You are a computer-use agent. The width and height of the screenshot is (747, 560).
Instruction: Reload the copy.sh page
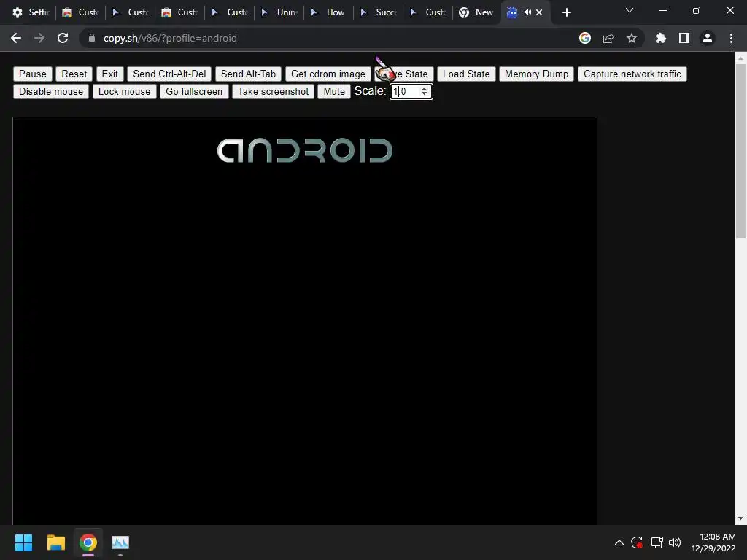pyautogui.click(x=63, y=38)
